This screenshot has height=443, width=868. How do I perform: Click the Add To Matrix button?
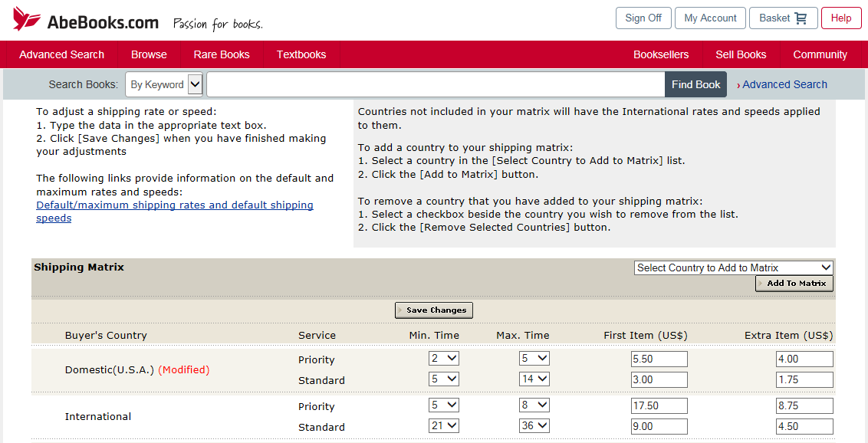[794, 284]
